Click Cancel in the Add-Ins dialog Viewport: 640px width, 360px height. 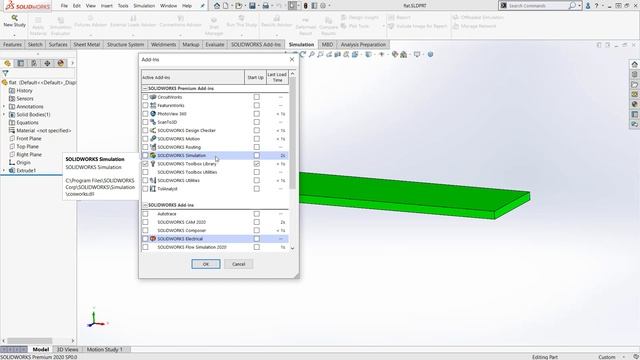(x=238, y=264)
